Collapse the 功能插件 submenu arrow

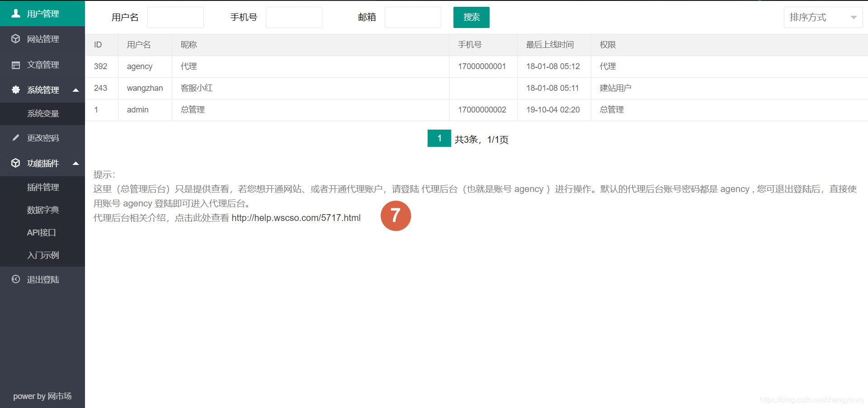[x=76, y=163]
